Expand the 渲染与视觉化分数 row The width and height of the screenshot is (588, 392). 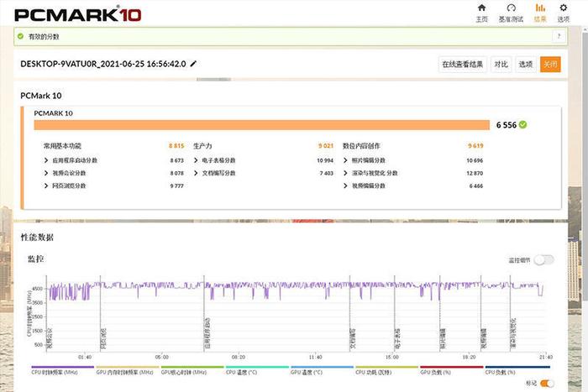tap(345, 173)
